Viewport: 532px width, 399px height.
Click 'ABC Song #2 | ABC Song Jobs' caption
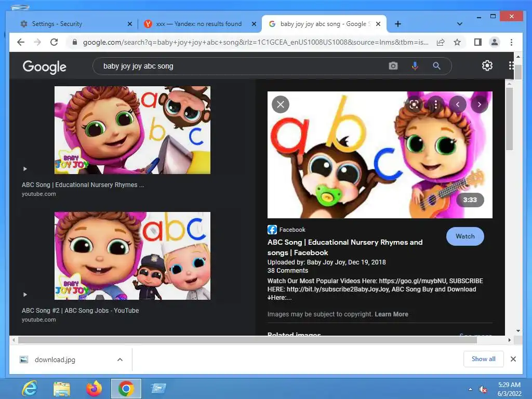click(x=80, y=311)
